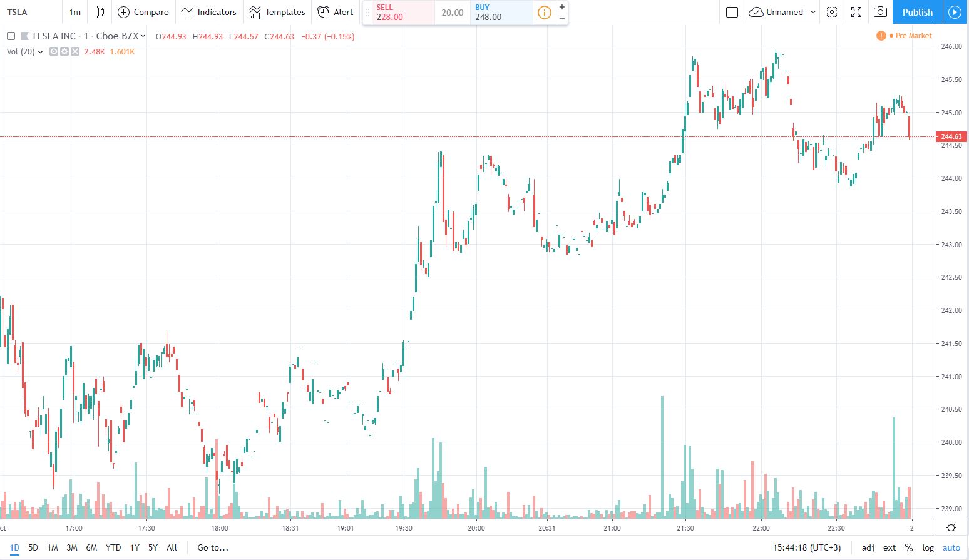The width and height of the screenshot is (969, 560).
Task: Open timezone 15:44:18 (UTC+3) menu
Action: click(807, 547)
